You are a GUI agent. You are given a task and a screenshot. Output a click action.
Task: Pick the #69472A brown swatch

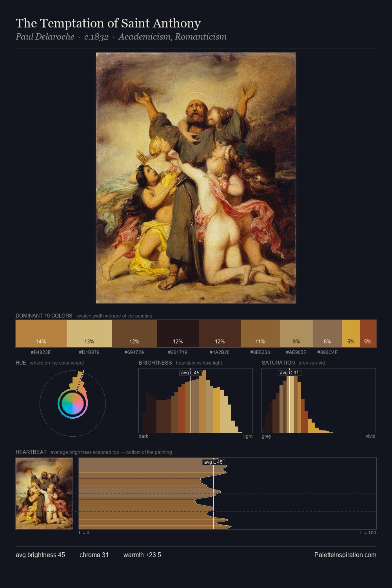click(134, 334)
